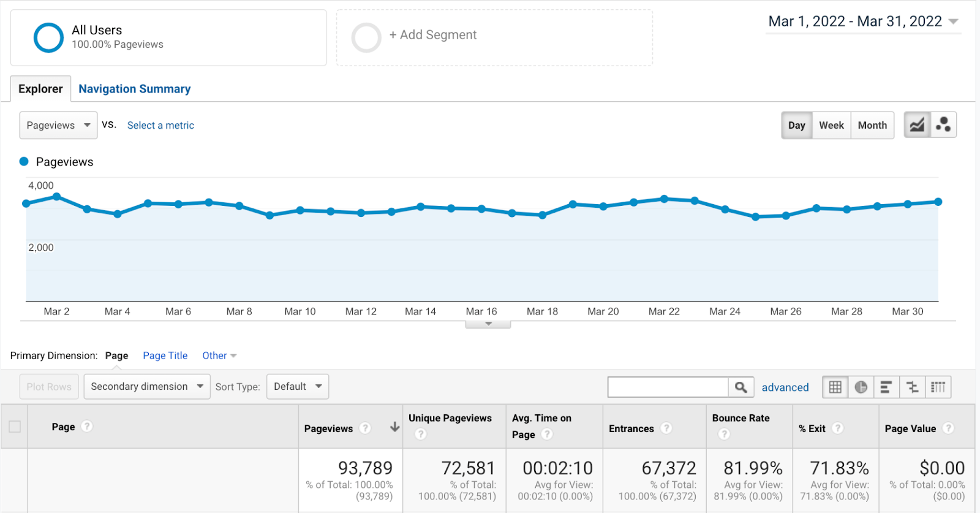Open help for % Exit column

point(837,428)
